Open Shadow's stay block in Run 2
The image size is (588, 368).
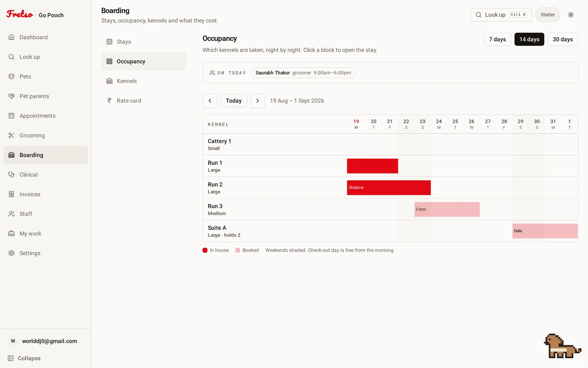(389, 188)
